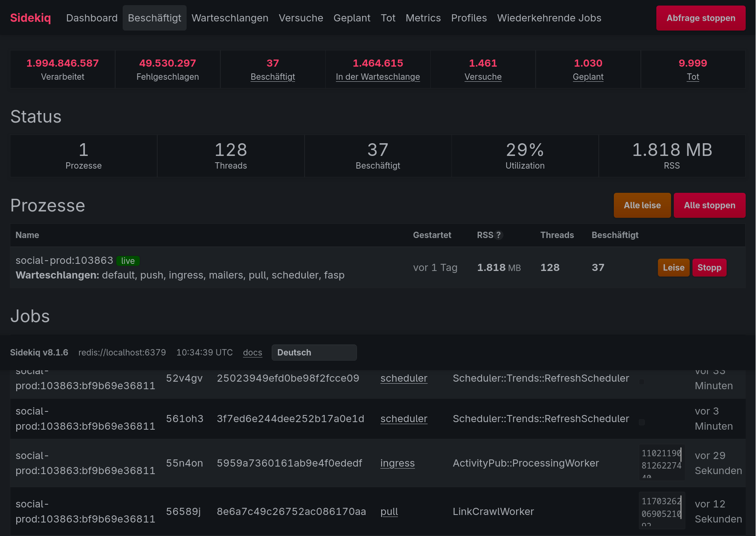This screenshot has height=536, width=756.
Task: Click the vor 1 Tag started cell
Action: point(435,267)
